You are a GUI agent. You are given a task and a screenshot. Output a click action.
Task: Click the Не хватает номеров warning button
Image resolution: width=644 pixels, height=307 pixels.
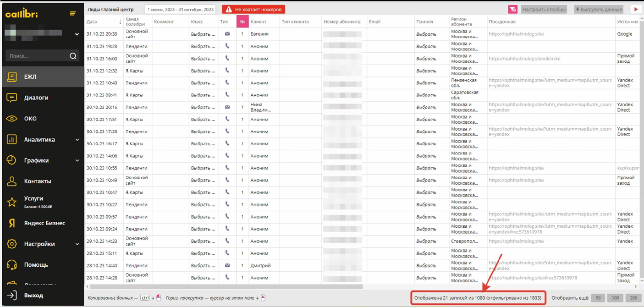point(253,9)
